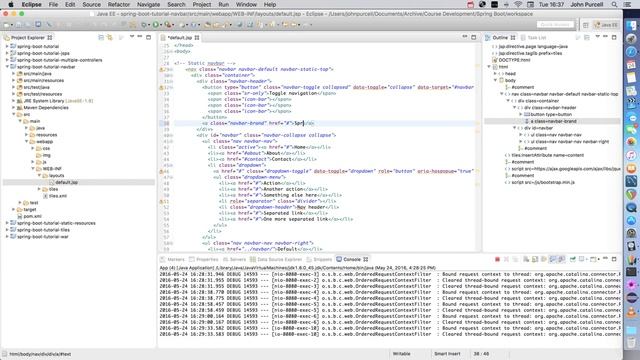Click the Spotlight search icon in menu bar
The image size is (640, 360).
coord(614,4)
